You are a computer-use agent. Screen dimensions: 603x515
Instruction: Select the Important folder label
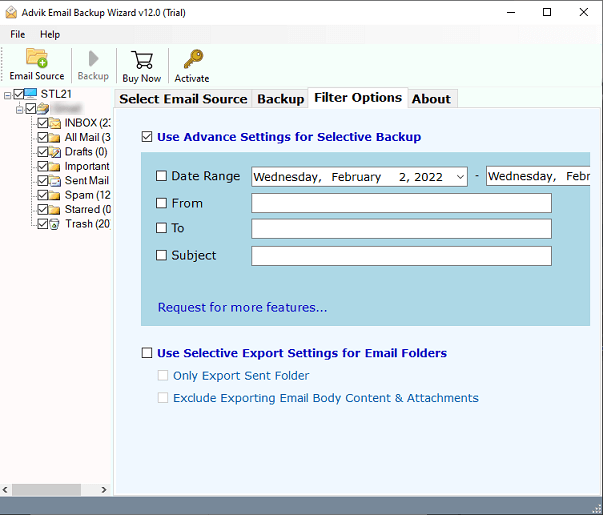pos(87,166)
